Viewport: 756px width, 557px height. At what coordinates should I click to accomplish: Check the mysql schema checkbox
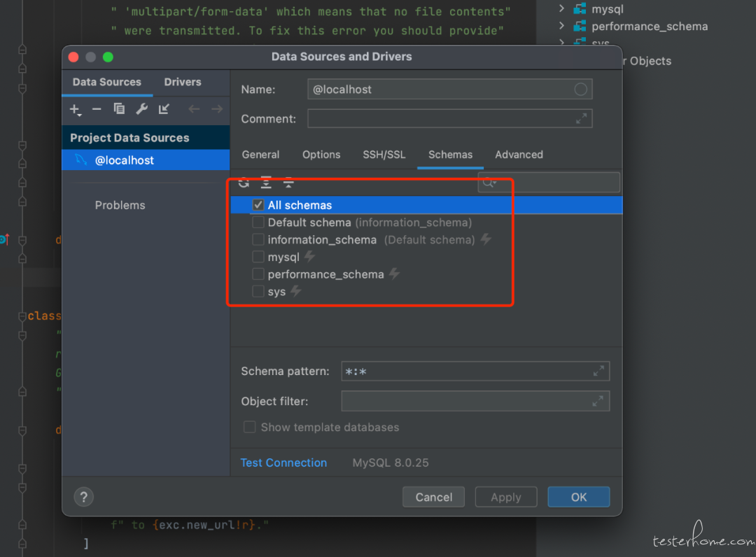point(258,257)
